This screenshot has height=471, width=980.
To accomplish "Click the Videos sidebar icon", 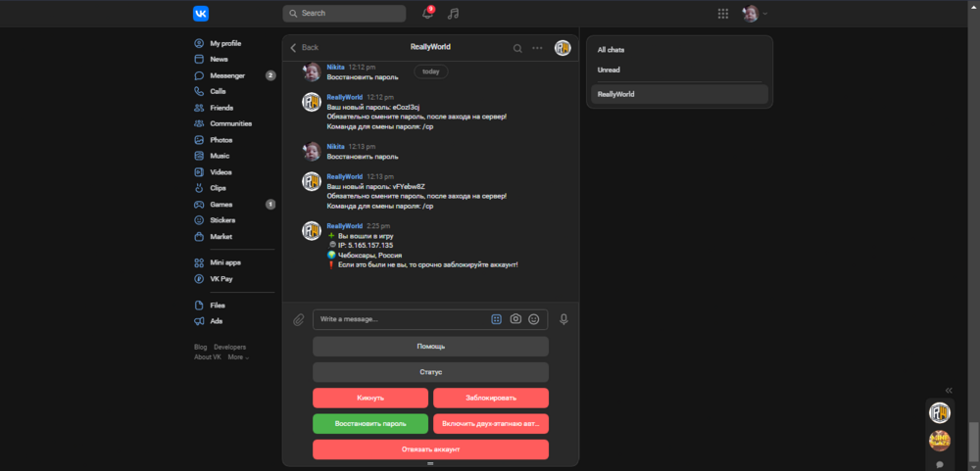I will tap(199, 171).
